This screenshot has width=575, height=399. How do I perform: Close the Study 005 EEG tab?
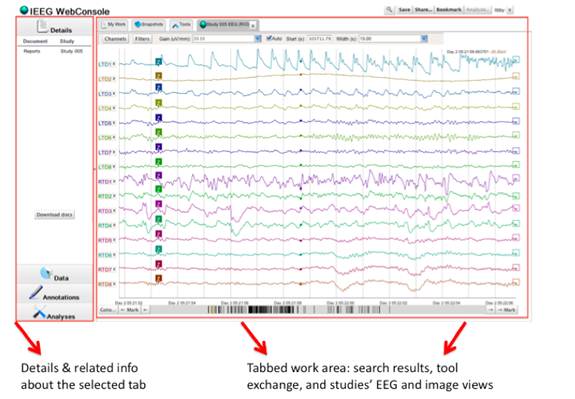(x=253, y=26)
